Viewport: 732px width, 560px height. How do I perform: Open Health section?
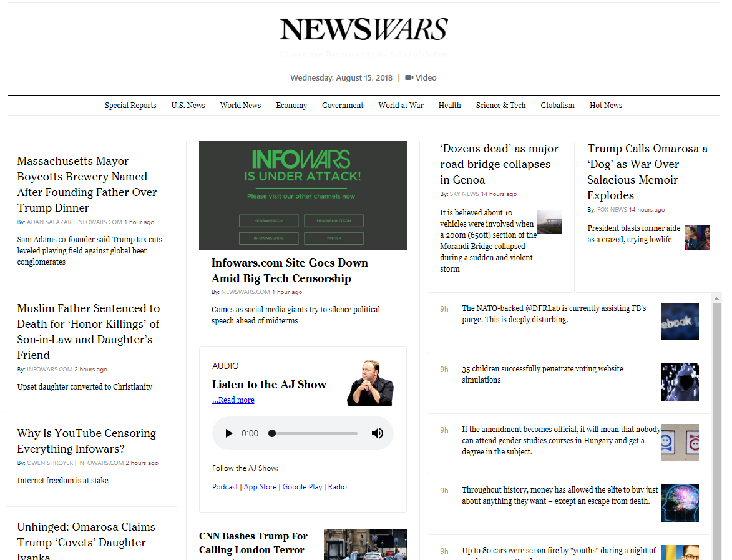pos(449,105)
